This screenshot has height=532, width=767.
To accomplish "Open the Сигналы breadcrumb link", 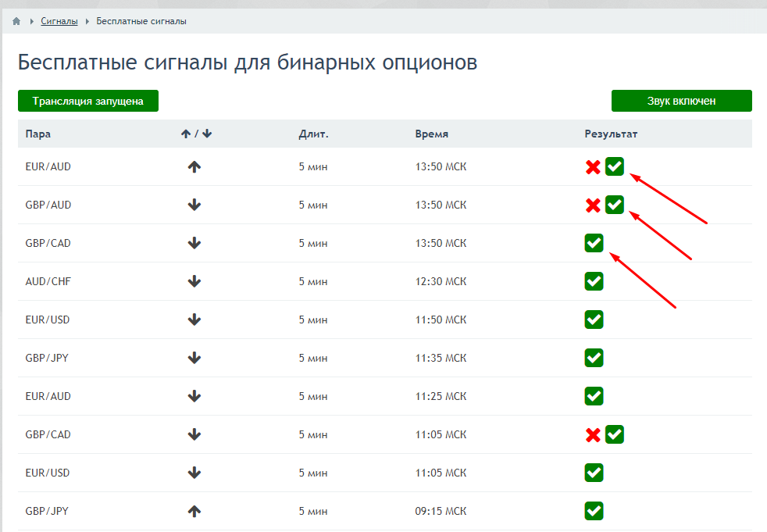I will click(x=59, y=21).
